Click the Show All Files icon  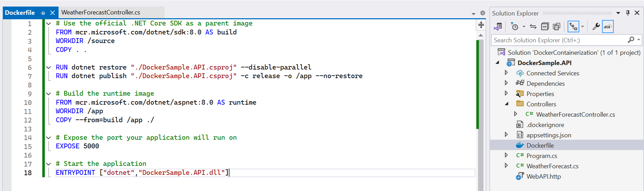pos(557,26)
